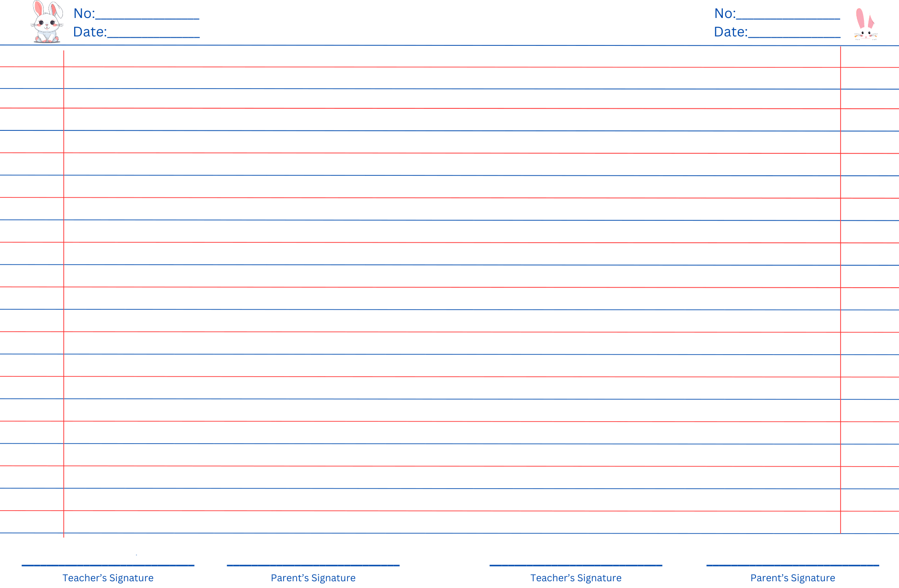
Task: Click the right "No:" label text
Action: [725, 13]
